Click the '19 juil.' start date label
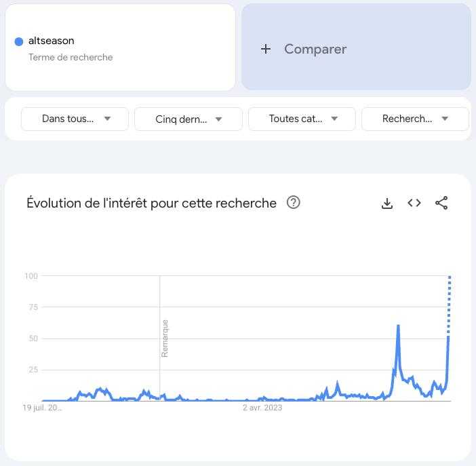Image resolution: width=476 pixels, height=466 pixels. click(x=42, y=408)
